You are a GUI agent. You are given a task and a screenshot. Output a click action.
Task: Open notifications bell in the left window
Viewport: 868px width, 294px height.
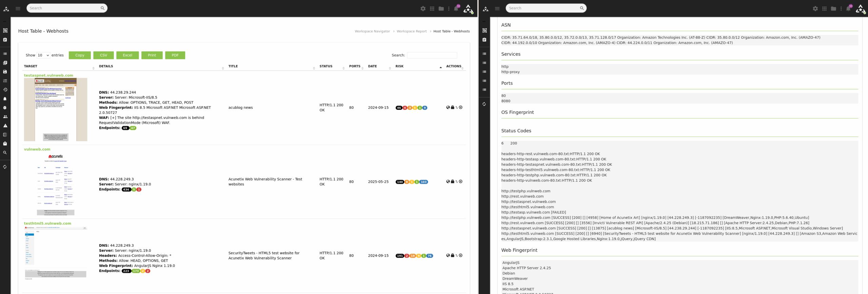point(456,8)
